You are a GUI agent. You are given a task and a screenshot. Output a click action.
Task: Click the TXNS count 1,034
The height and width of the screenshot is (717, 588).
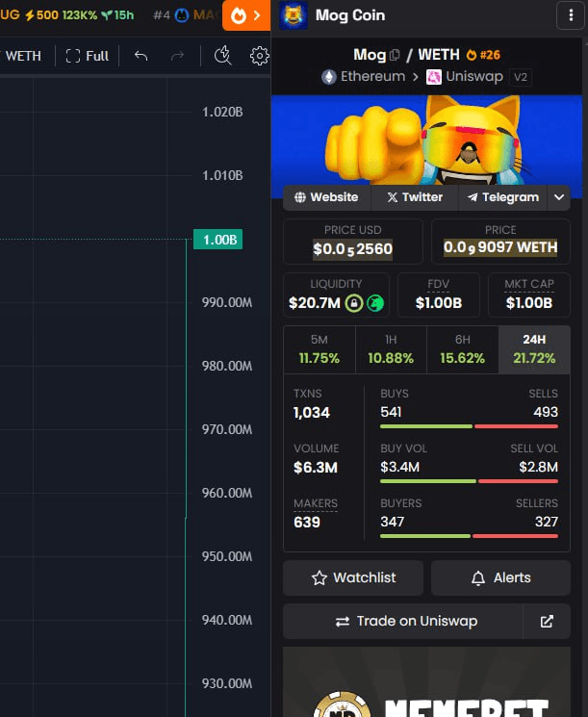tap(312, 413)
